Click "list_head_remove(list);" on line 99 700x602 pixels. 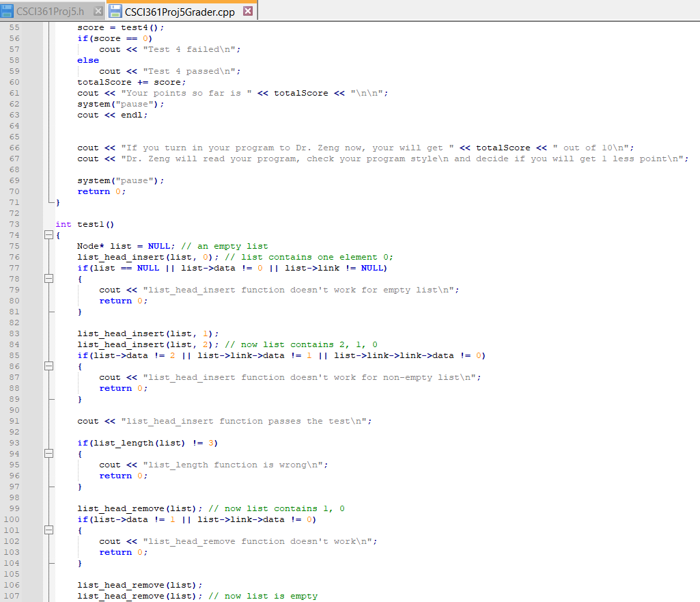[x=140, y=508]
